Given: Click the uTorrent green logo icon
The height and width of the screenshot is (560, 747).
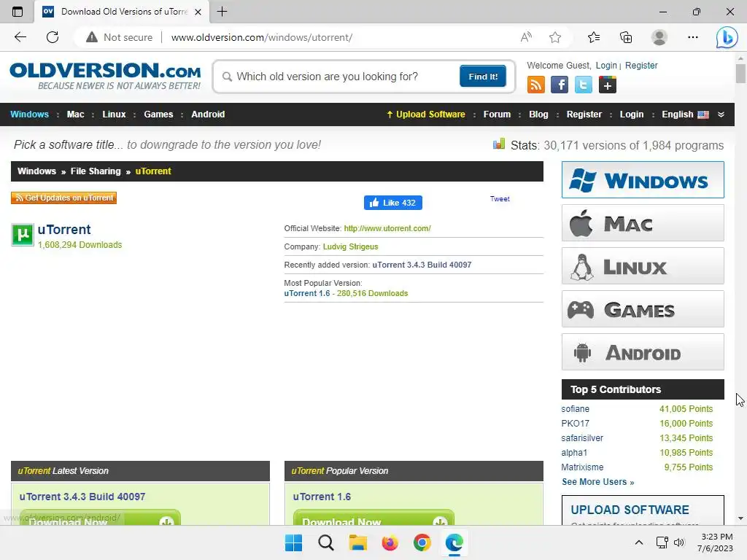Looking at the screenshot, I should click(x=23, y=235).
